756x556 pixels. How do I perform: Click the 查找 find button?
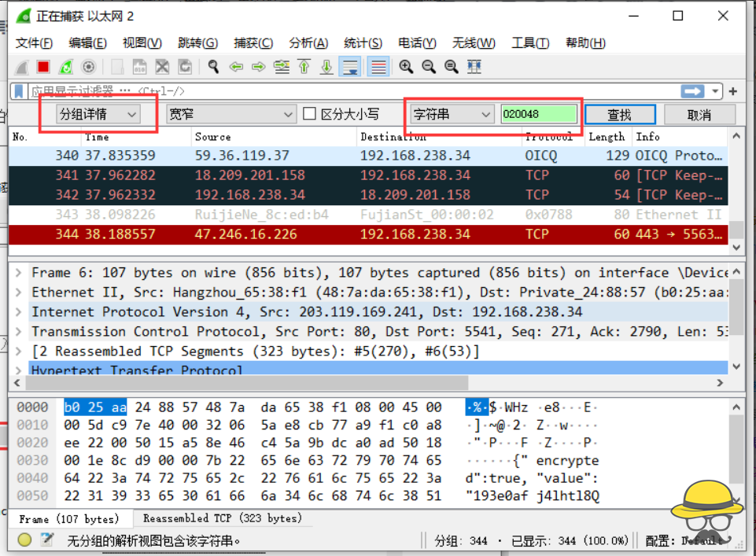619,115
